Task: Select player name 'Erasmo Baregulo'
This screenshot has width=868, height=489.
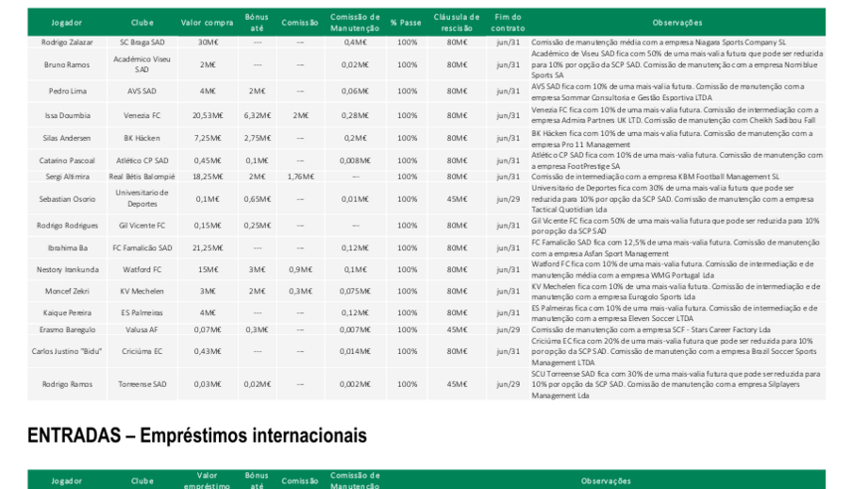Action: coord(67,329)
